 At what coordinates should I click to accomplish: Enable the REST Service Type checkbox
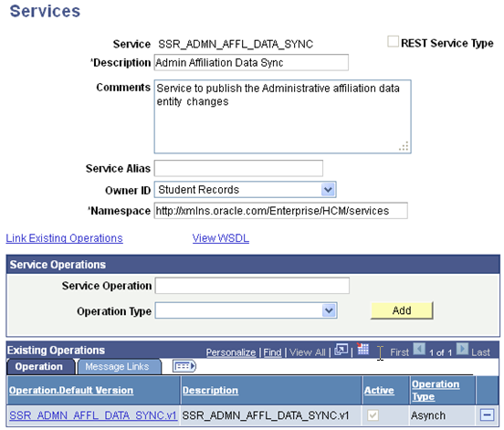click(x=393, y=42)
